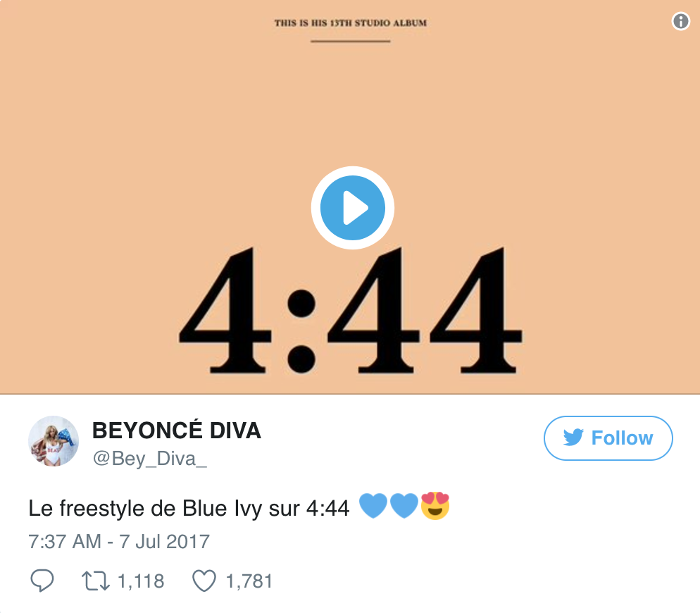Open the BEYONCÉ DIVA profile avatar
The height and width of the screenshot is (613, 700).
(x=54, y=442)
